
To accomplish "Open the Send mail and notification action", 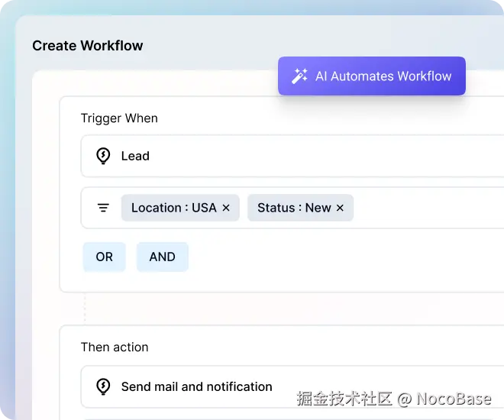I will (x=292, y=386).
